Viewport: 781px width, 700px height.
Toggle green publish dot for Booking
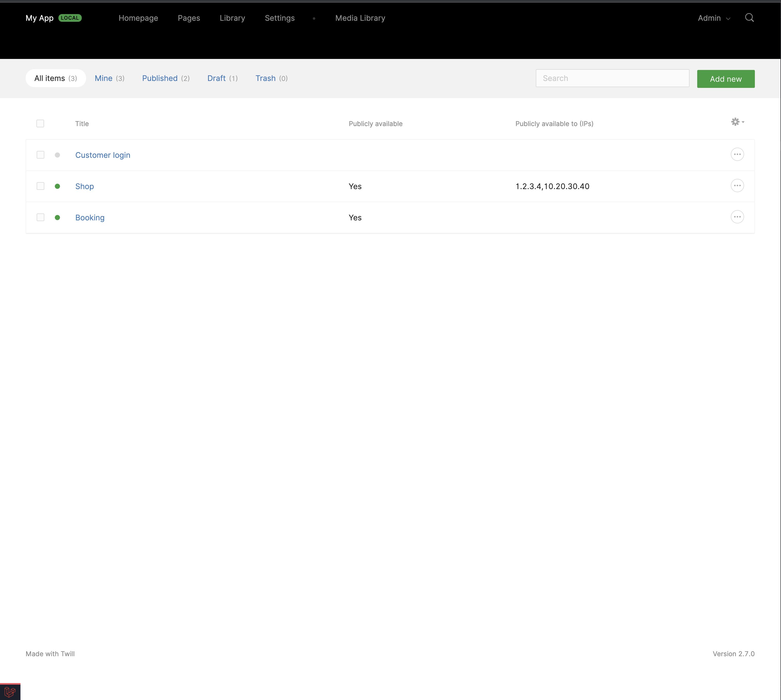coord(57,218)
